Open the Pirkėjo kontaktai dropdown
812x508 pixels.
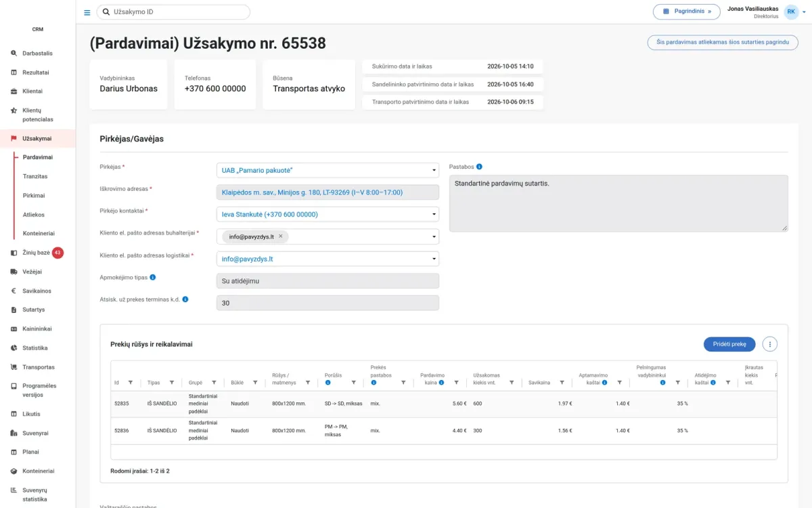[x=434, y=215]
